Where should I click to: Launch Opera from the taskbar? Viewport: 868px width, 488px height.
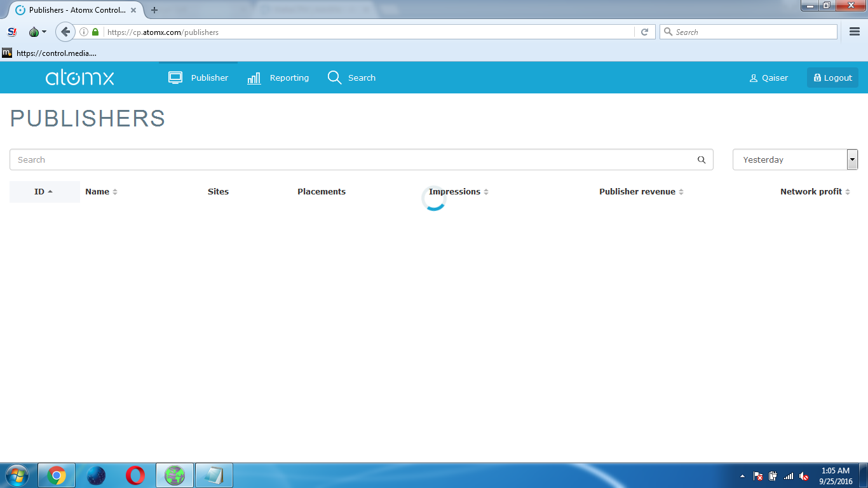tap(135, 475)
